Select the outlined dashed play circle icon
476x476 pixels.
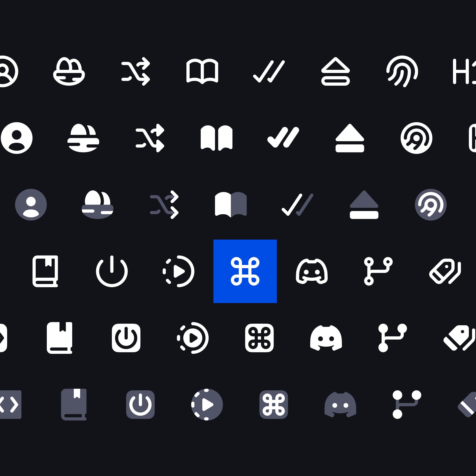click(179, 271)
